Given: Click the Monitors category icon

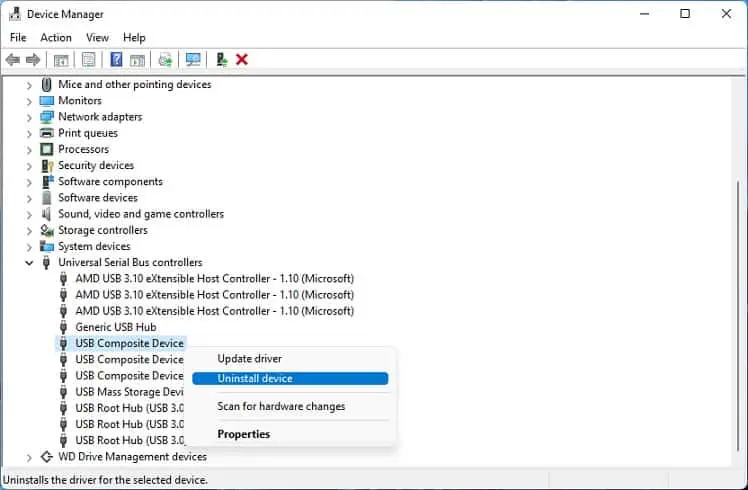Looking at the screenshot, I should (47, 101).
